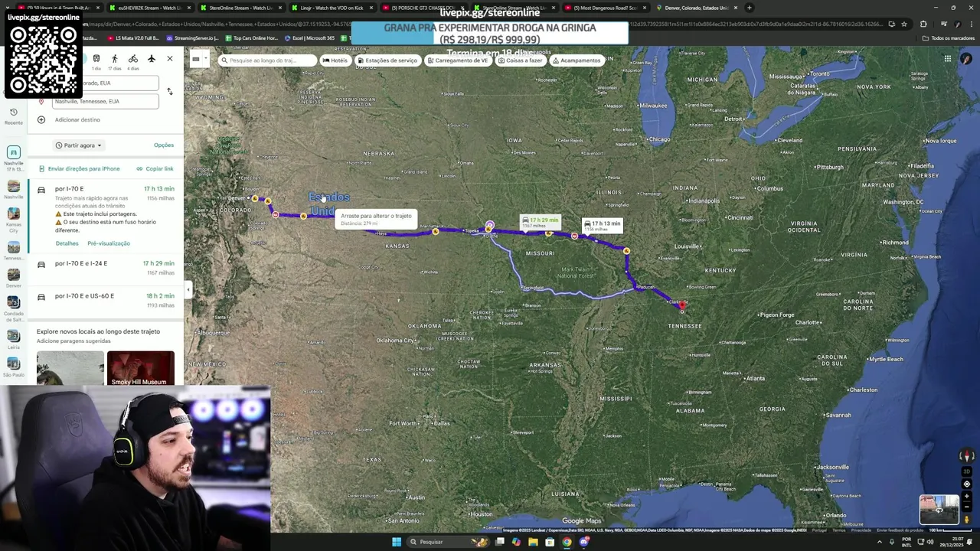The image size is (980, 551).
Task: Swap origin and destination
Action: point(170,92)
